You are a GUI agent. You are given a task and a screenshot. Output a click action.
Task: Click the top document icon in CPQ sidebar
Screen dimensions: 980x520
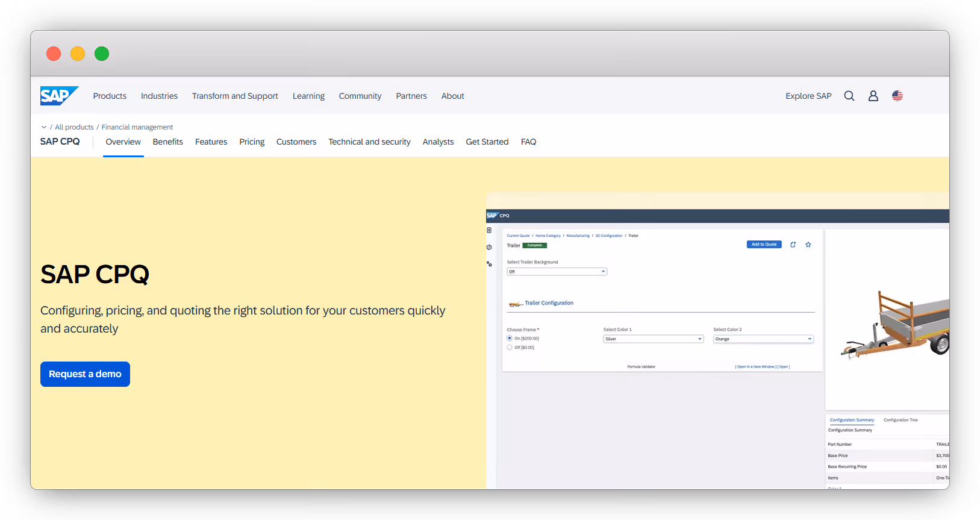pos(489,230)
